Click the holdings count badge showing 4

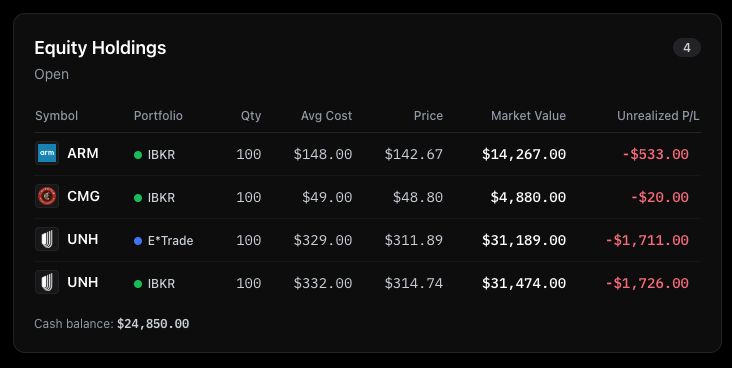[x=687, y=48]
